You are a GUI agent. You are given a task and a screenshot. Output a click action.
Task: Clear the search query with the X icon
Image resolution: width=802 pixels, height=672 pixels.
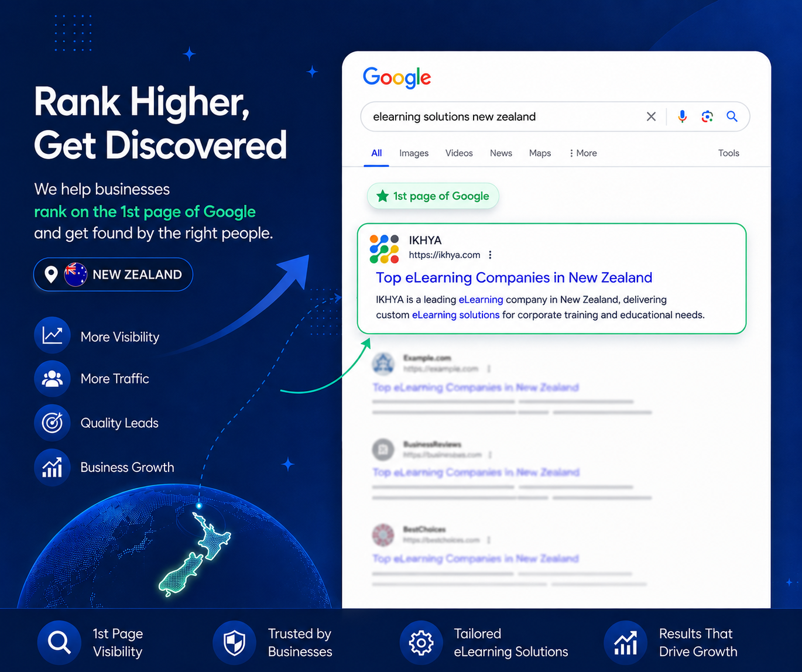coord(651,116)
